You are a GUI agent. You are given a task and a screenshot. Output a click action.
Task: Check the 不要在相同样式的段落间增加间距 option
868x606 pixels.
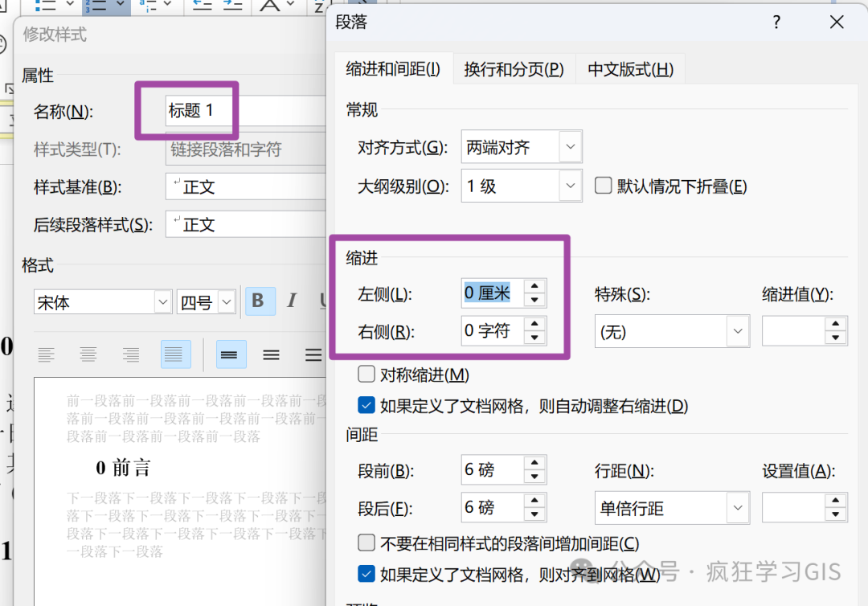tap(366, 543)
